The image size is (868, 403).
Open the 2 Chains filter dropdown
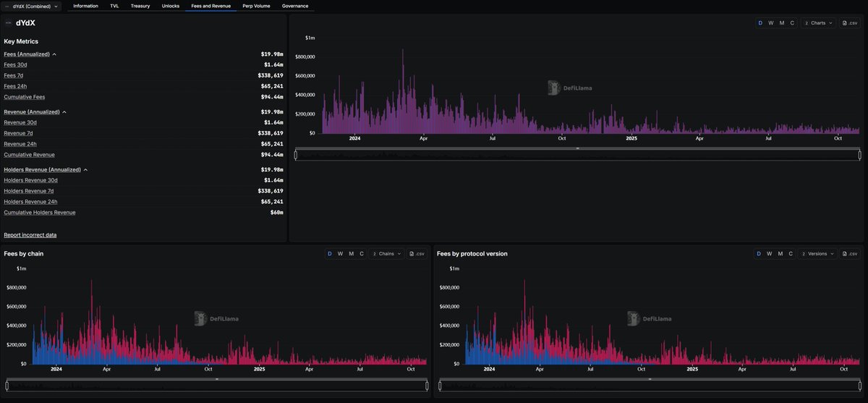tap(386, 254)
